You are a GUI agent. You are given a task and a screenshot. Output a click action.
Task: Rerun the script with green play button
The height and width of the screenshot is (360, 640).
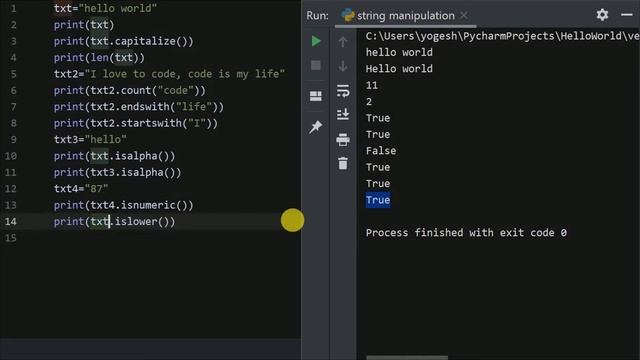316,41
